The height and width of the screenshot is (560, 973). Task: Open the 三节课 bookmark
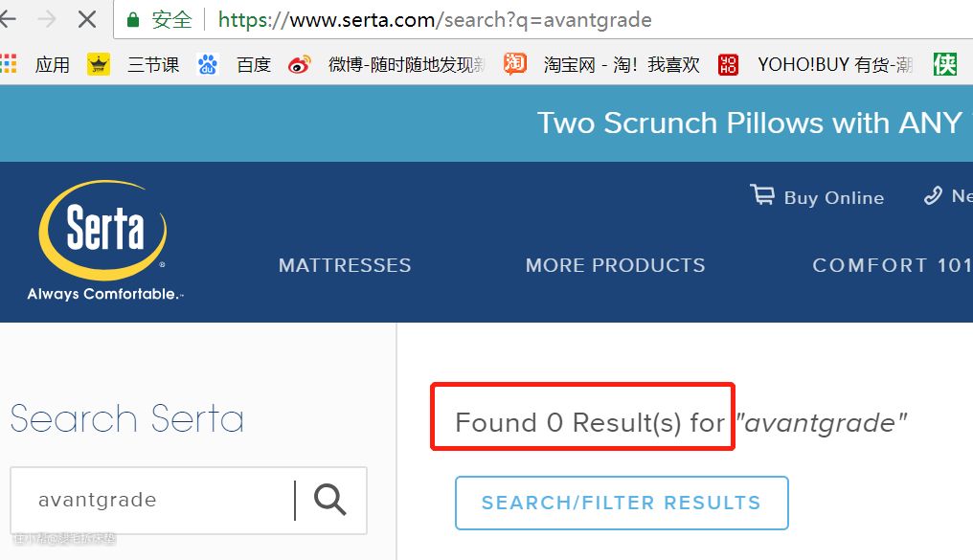tap(134, 64)
